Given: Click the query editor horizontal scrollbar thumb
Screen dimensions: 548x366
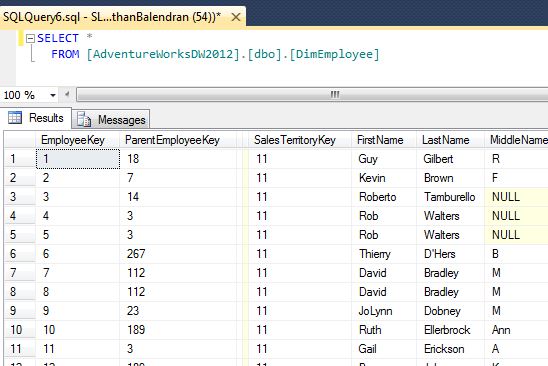Looking at the screenshot, I should tap(312, 94).
